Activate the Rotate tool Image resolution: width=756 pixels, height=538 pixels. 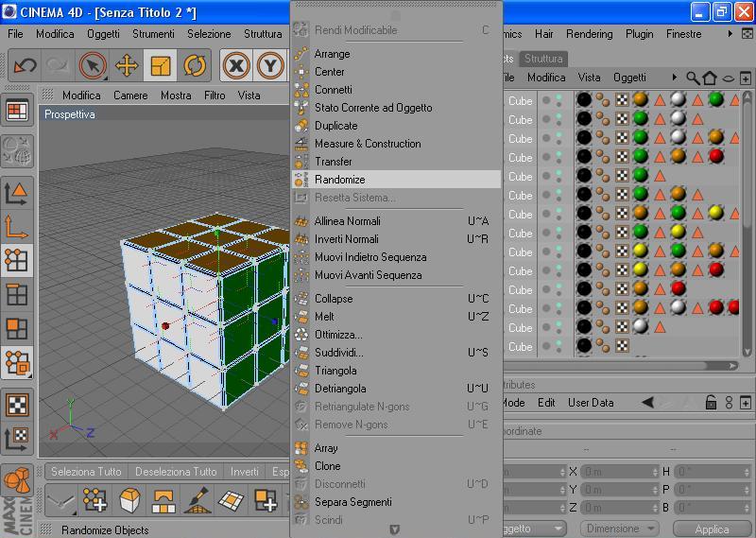point(195,65)
